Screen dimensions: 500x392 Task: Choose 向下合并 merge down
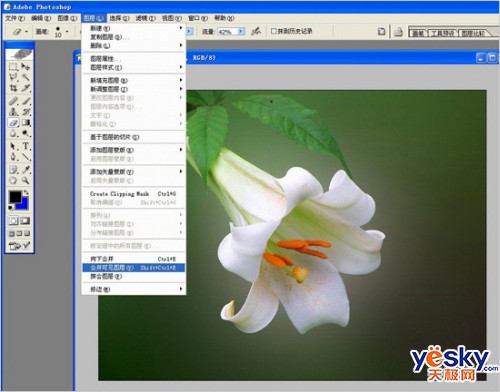(x=134, y=259)
